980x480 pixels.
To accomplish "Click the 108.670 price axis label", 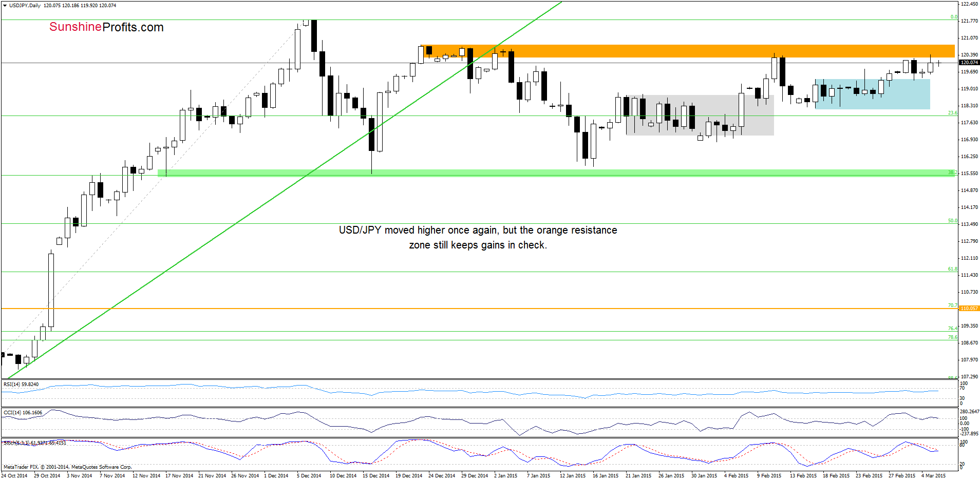I will coord(969,343).
